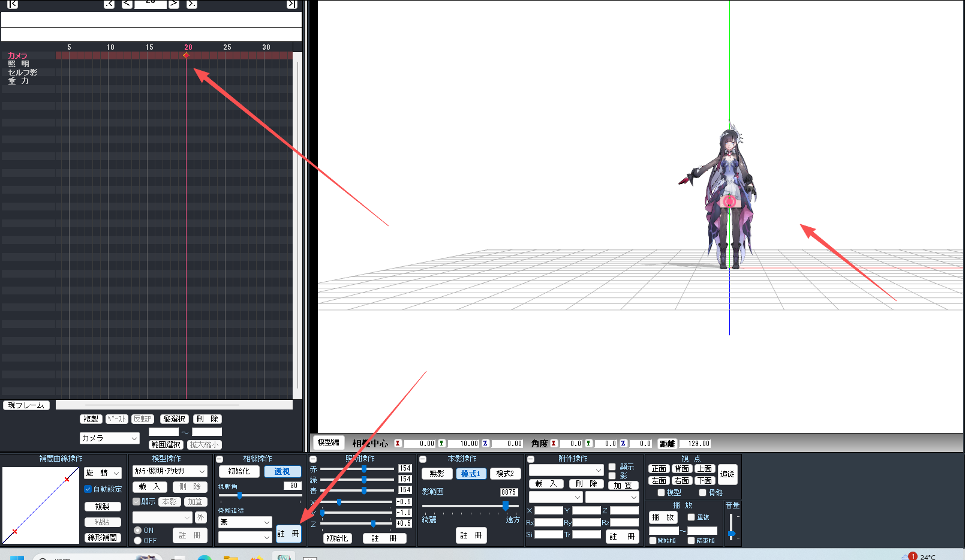
Task: Click the green Y icon of 角度
Action: tap(588, 444)
